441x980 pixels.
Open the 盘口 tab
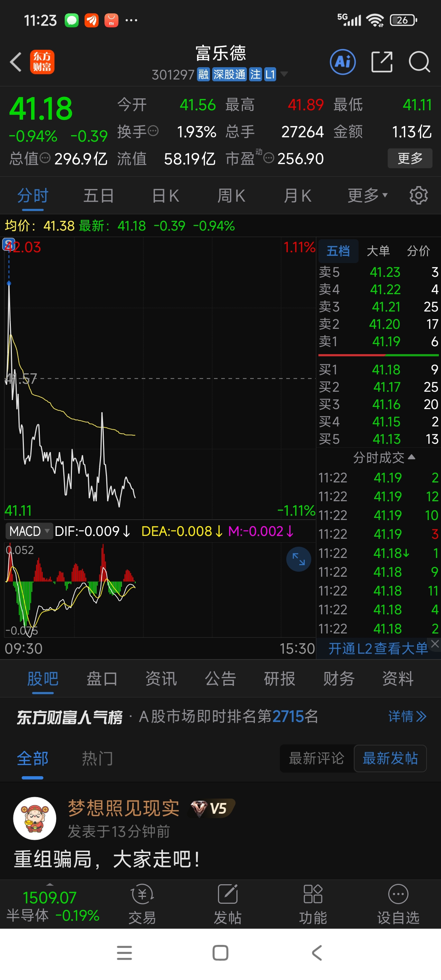[x=102, y=678]
